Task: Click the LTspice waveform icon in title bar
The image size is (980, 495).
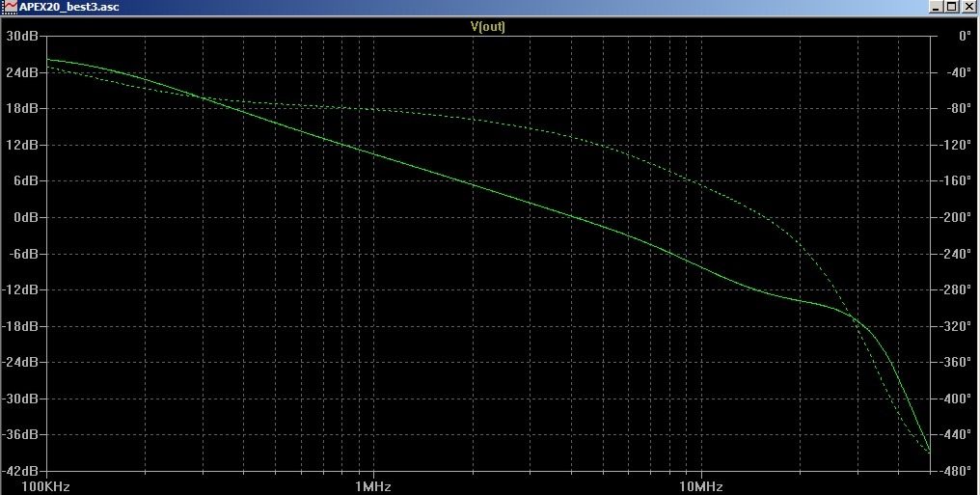Action: [x=10, y=7]
